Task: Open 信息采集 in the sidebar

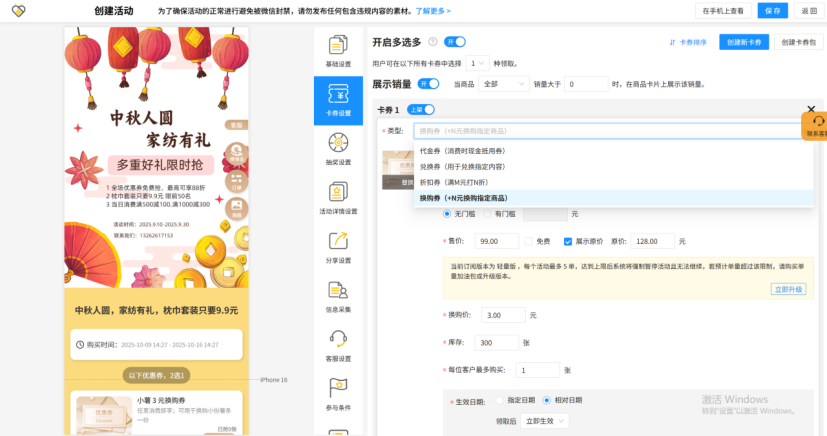Action: coord(338,297)
